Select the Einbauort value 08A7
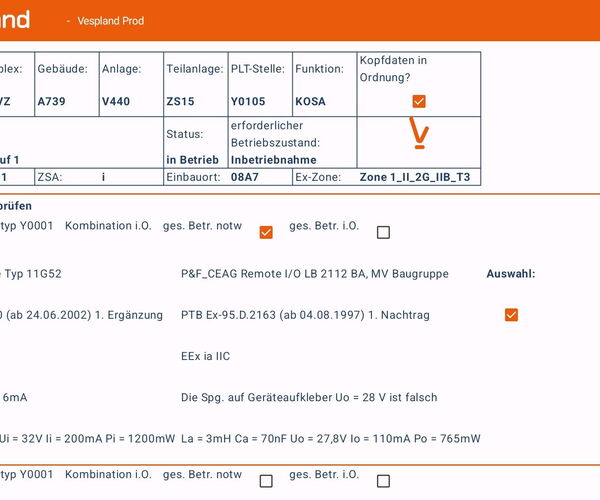Viewport: 600px width, 500px height. [x=245, y=177]
